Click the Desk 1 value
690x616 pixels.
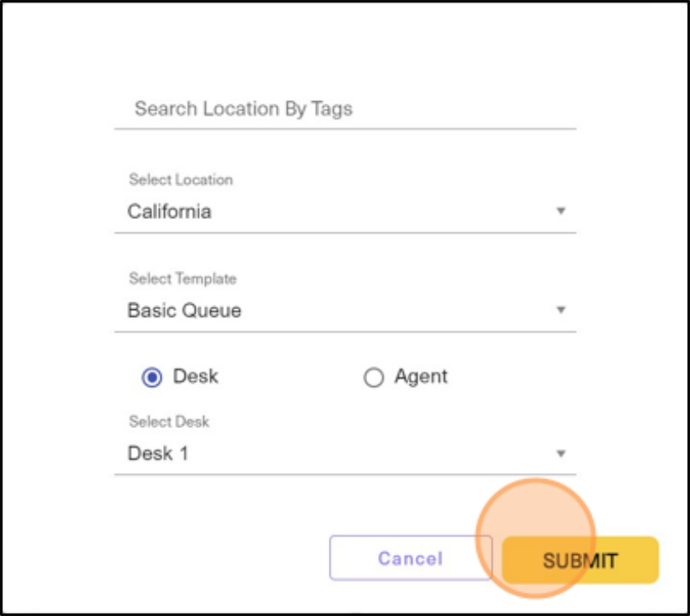(158, 453)
